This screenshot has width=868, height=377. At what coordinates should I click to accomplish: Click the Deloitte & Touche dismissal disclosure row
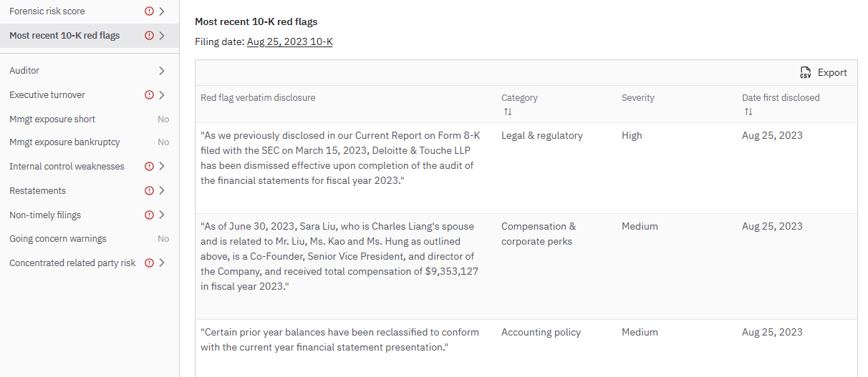point(337,158)
